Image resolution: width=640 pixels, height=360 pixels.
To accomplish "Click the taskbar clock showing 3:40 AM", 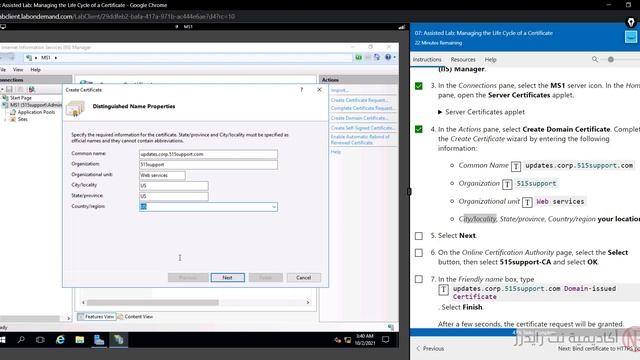I will click(x=365, y=340).
